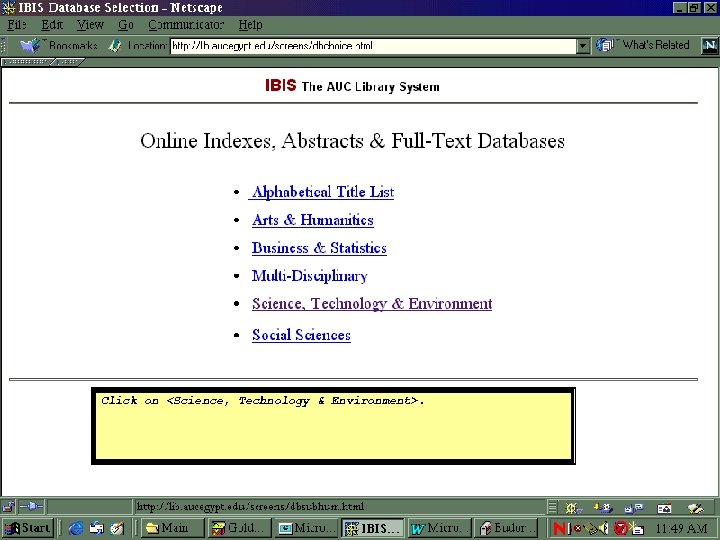Switch to first Micro... taskbar button
Image resolution: width=720 pixels, height=540 pixels.
306,529
